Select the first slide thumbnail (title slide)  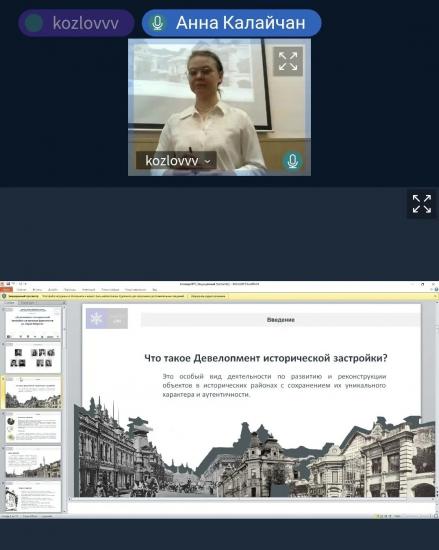[33, 323]
